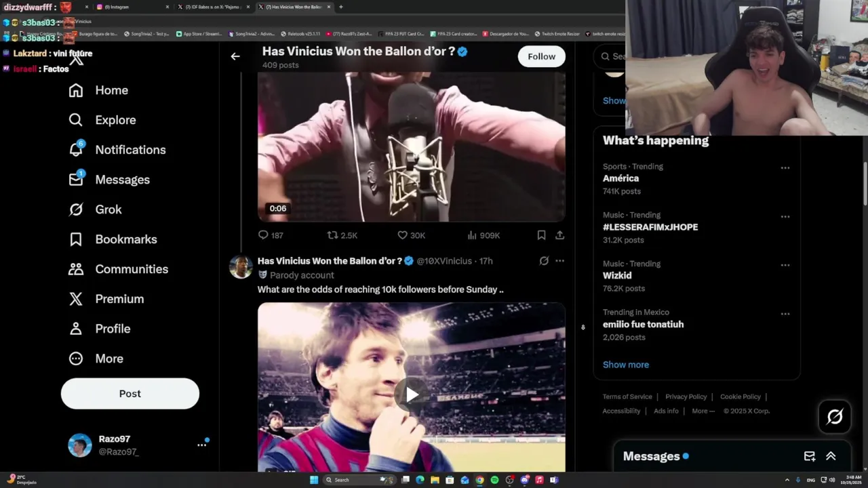Open the three-dot menu on the 10k followers post
Image resolution: width=868 pixels, height=488 pixels.
(x=559, y=261)
